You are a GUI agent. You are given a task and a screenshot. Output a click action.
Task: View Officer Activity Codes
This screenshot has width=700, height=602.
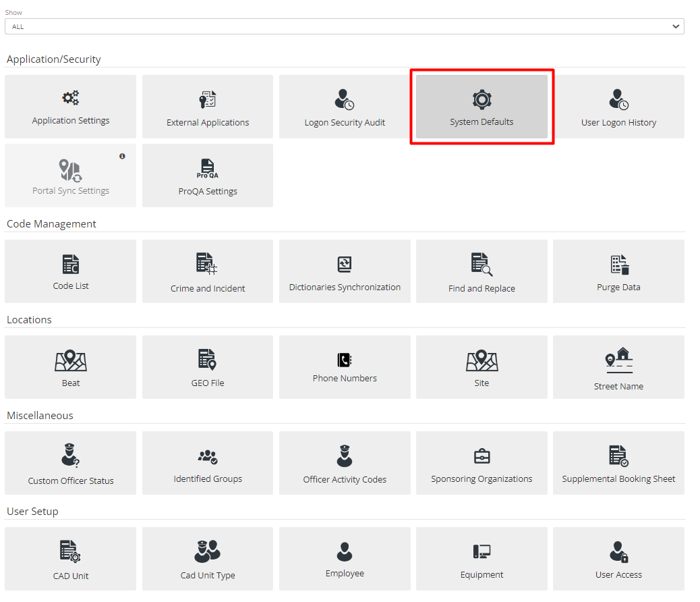(345, 463)
